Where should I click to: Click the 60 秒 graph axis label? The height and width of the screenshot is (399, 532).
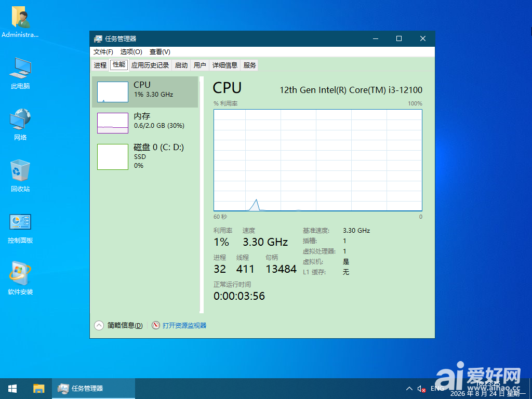220,217
